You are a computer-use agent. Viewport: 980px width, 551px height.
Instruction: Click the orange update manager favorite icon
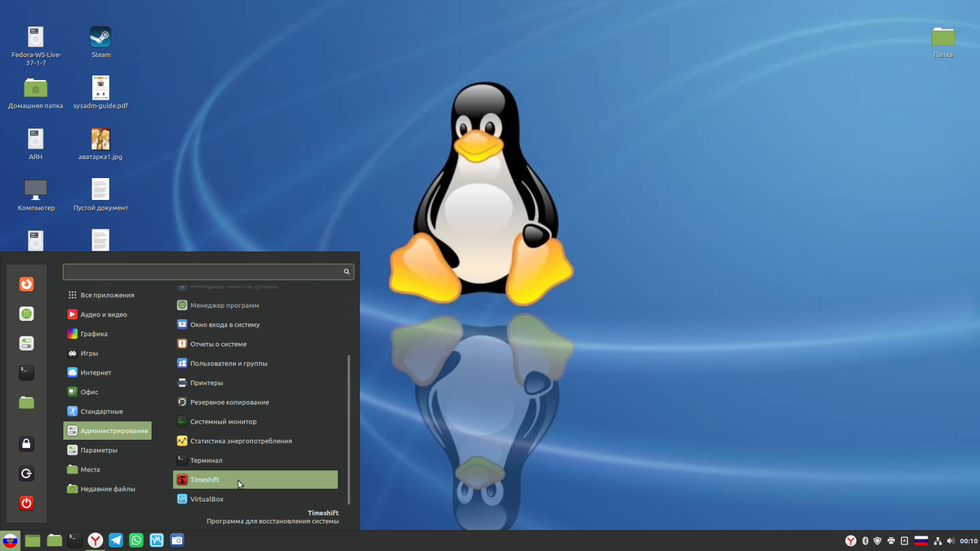pyautogui.click(x=27, y=284)
